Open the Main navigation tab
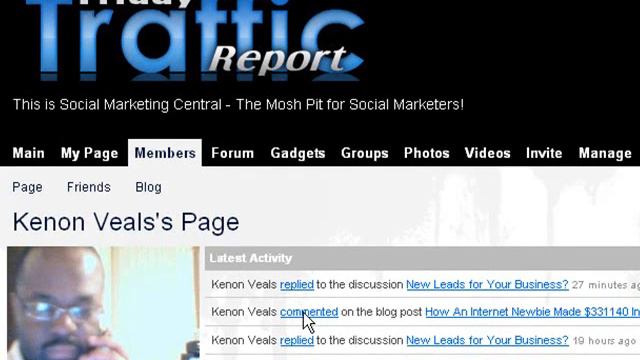Viewport: 640px width, 360px height. [28, 153]
